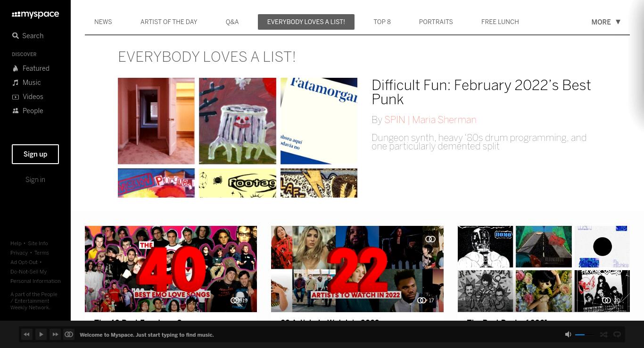
Task: Open the Privacy footer link
Action: point(19,253)
